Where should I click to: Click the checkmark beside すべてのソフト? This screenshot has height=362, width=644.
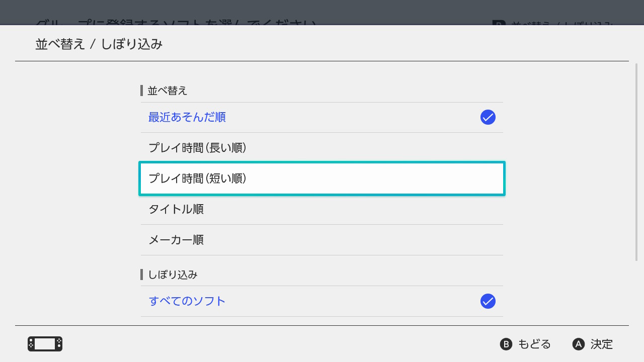pos(488,301)
